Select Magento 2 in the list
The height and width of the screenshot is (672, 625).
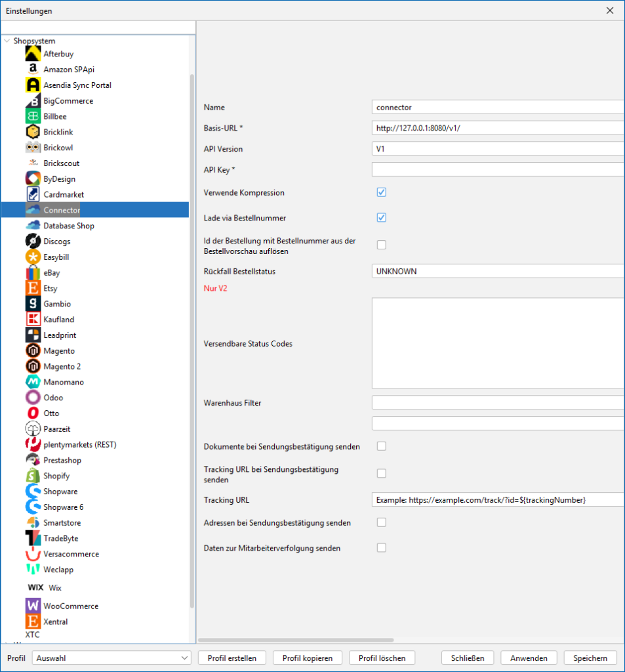62,366
